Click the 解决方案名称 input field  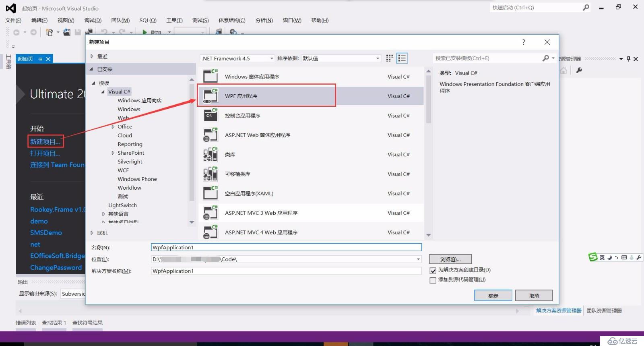(x=286, y=271)
